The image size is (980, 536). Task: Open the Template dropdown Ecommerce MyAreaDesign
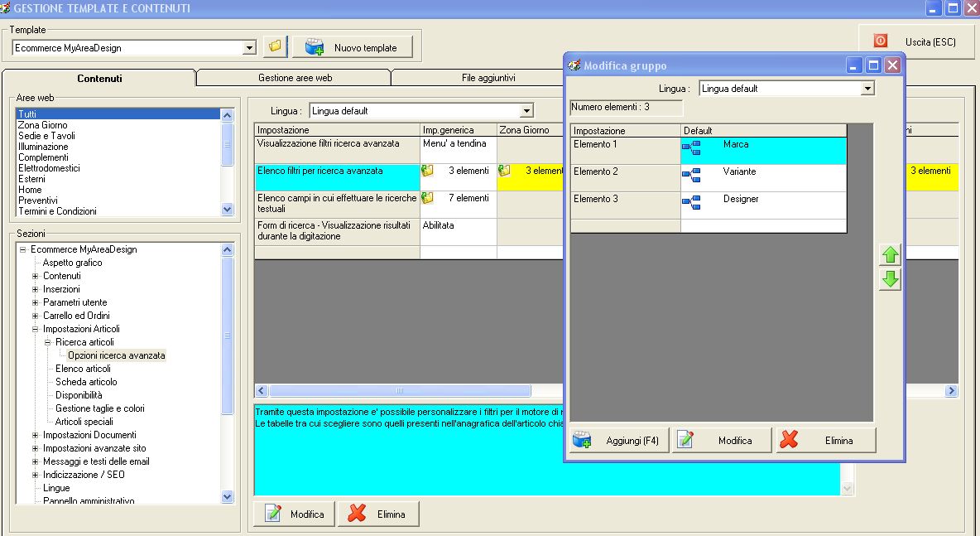coord(249,48)
